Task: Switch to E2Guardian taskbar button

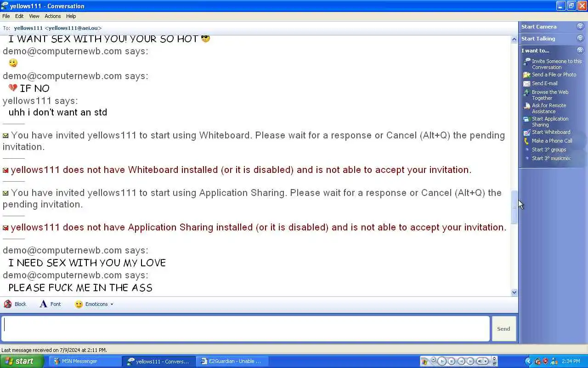Action: 233,361
